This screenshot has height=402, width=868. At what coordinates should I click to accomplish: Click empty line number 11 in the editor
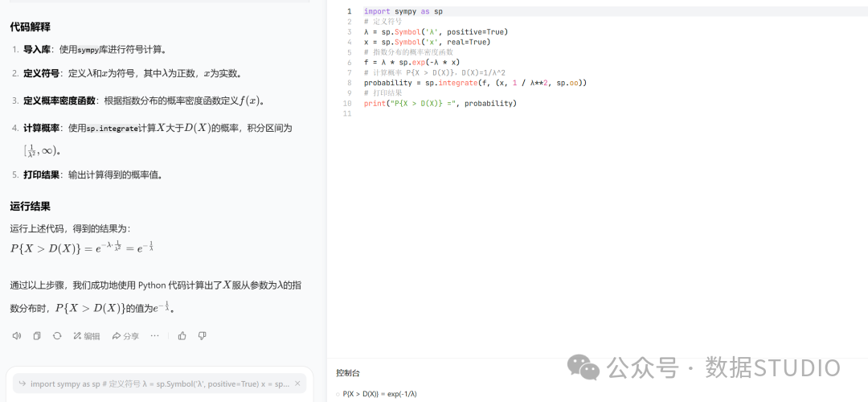coord(348,113)
